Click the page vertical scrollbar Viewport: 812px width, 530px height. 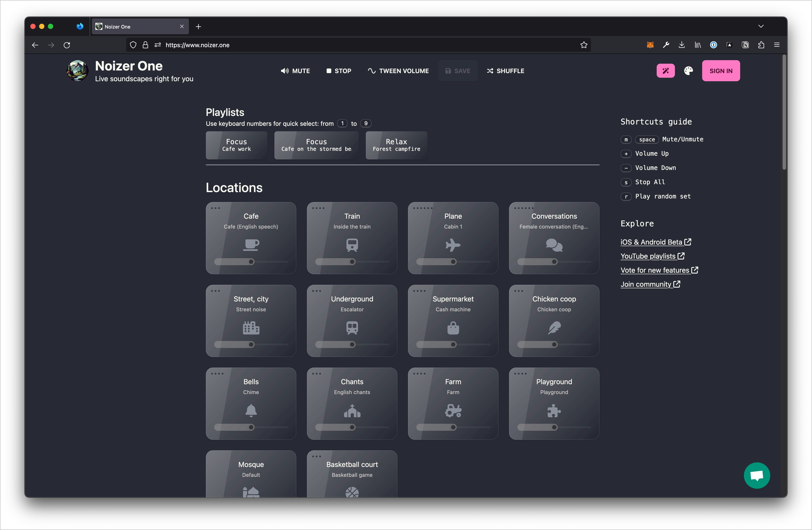[784, 113]
